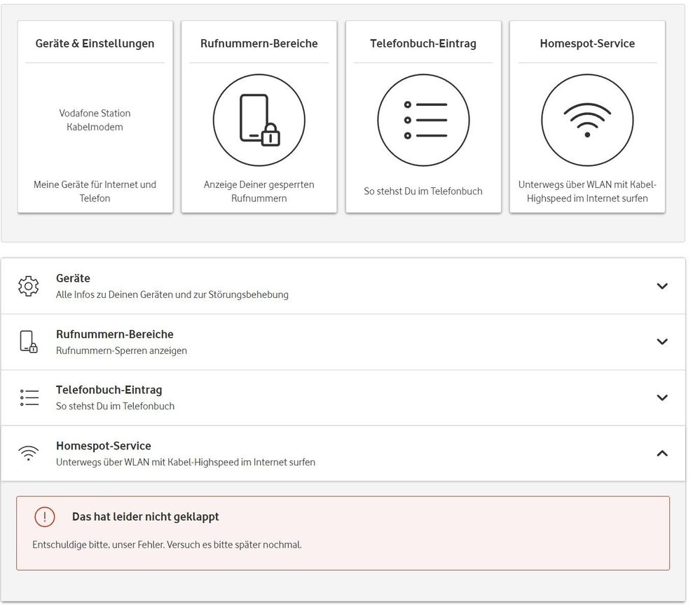Select the phone lock icon next to Rufnummern-Bereiche
The height and width of the screenshot is (605, 700).
click(x=28, y=341)
